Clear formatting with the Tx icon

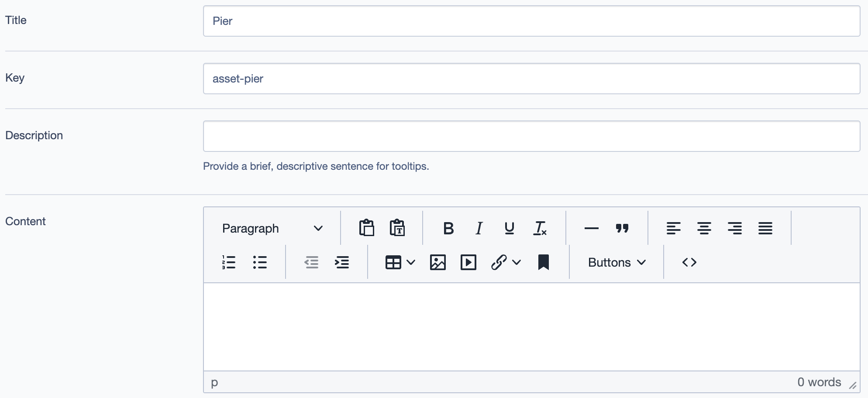540,228
